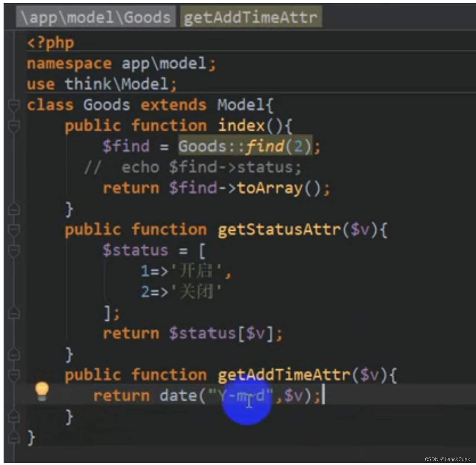Image resolution: width=476 pixels, height=465 pixels.
Task: Collapse getStatusAttr closing brace fold marker
Action: 14,355
